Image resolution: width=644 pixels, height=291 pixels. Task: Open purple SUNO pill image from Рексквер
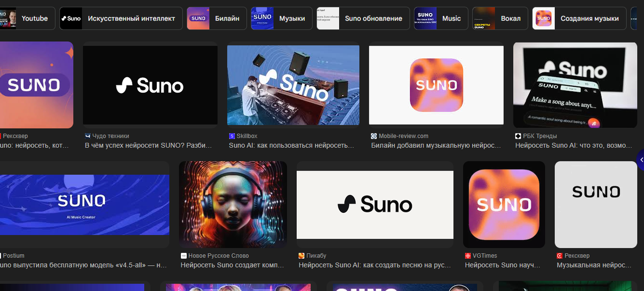(x=36, y=85)
